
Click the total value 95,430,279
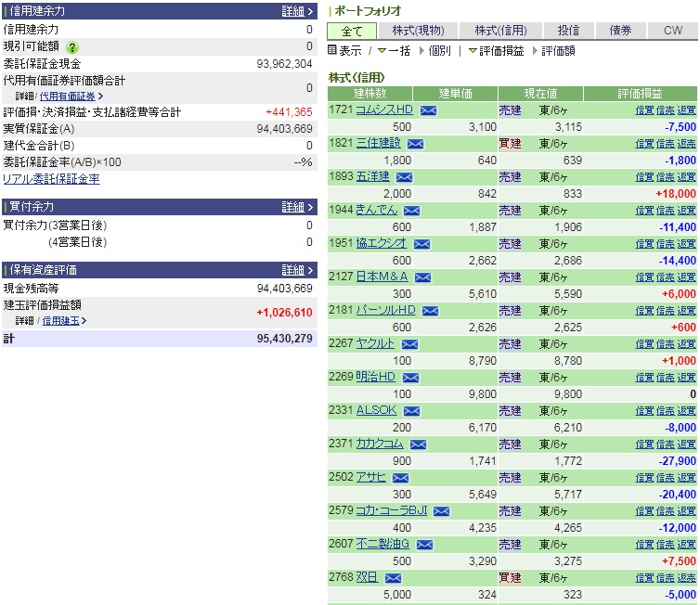(x=284, y=339)
